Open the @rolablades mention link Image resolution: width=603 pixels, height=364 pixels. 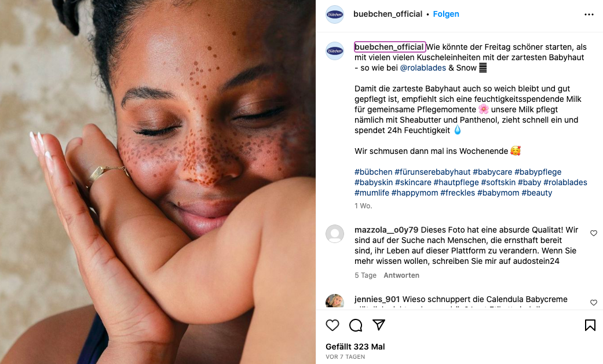tap(423, 68)
